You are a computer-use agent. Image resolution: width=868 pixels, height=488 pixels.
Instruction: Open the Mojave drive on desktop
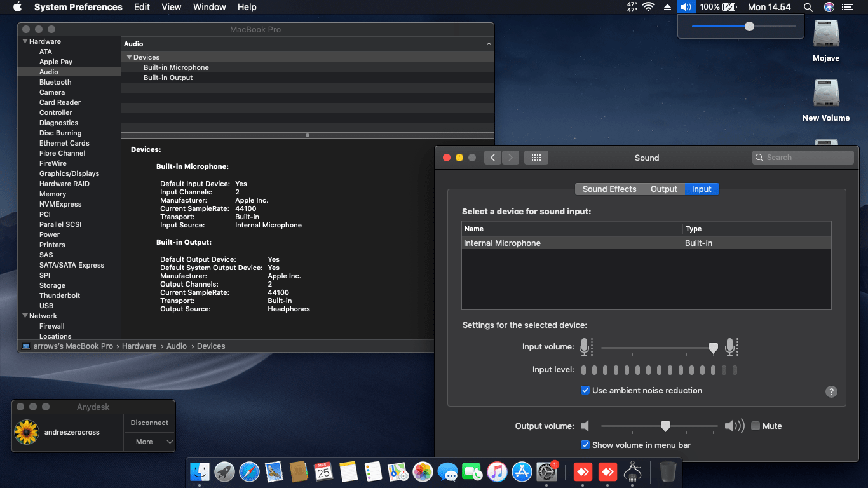click(826, 35)
